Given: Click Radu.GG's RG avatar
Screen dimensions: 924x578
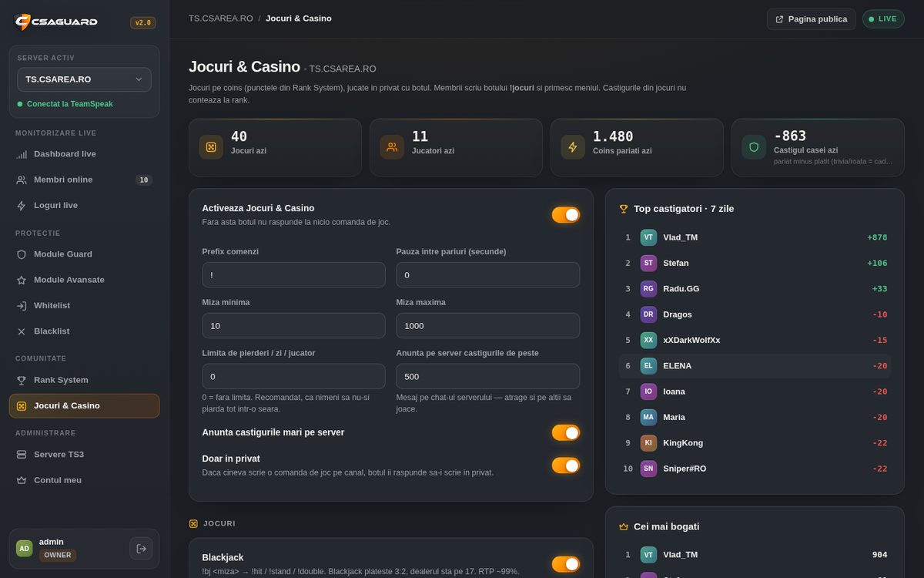Looking at the screenshot, I should click(648, 289).
